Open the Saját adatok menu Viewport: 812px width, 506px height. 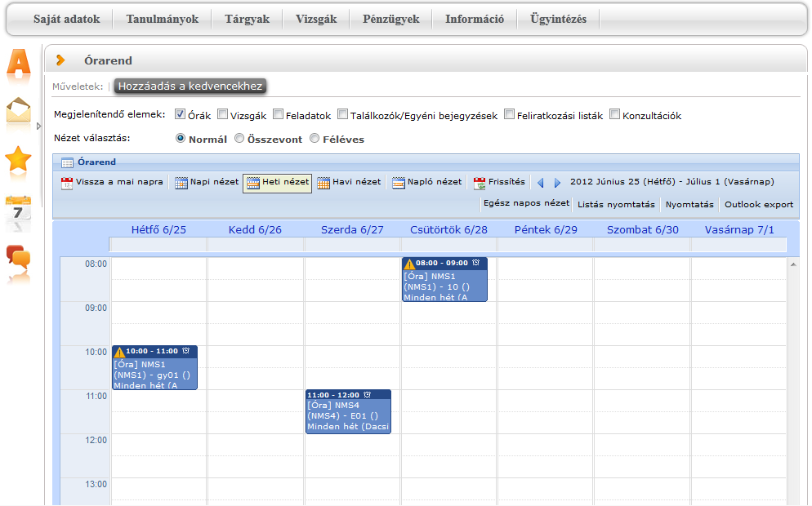66,19
